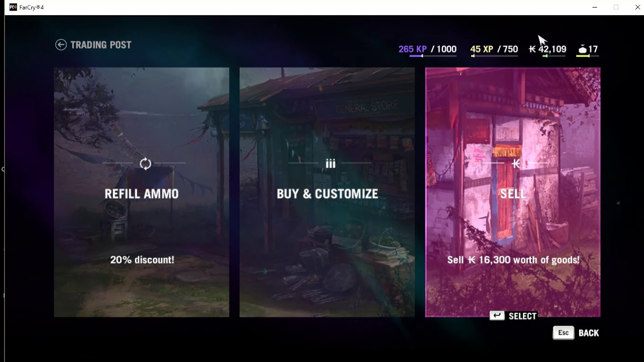This screenshot has height=362, width=644.
Task: Click the refill ammo circular arrows icon
Action: click(145, 163)
